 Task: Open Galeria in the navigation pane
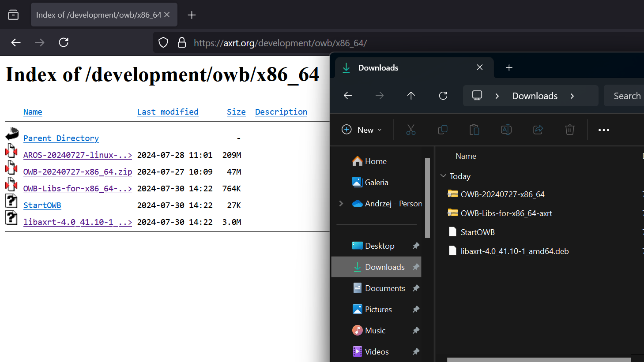(x=376, y=183)
